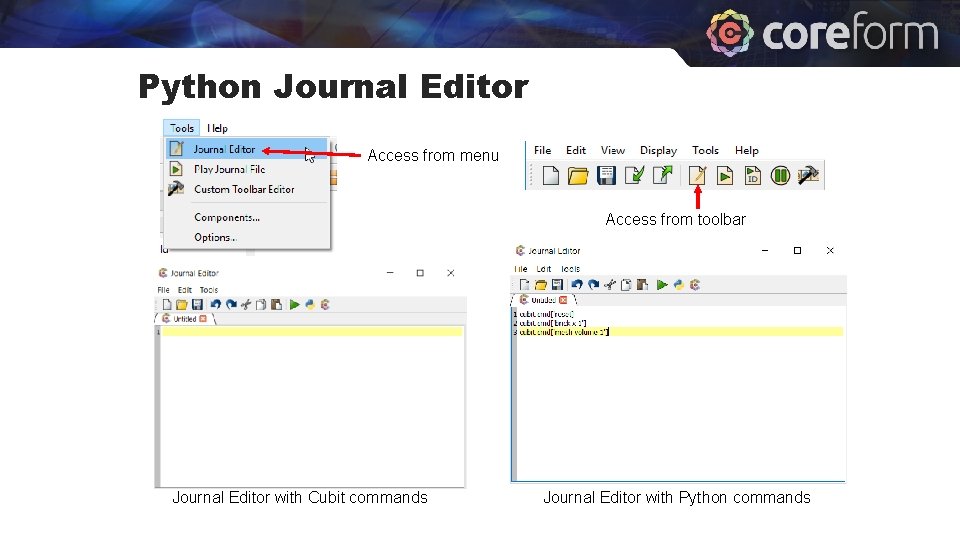
Task: Click Save floppy icon in main Cubit toolbar
Action: click(x=606, y=176)
